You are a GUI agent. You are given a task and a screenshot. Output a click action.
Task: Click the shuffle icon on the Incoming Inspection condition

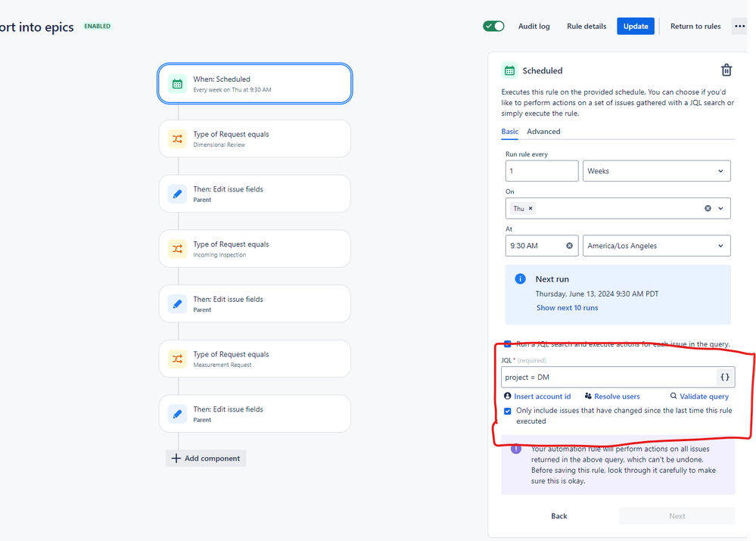[x=177, y=249]
